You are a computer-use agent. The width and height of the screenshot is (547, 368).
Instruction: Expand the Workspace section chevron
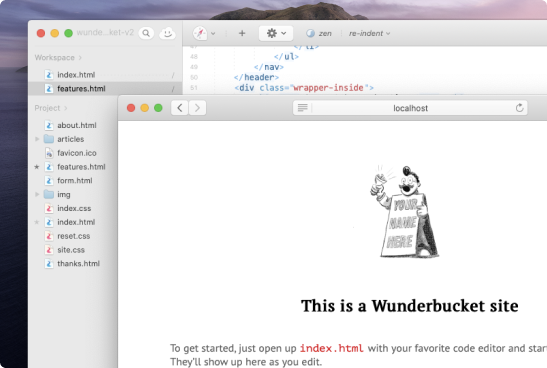point(80,58)
